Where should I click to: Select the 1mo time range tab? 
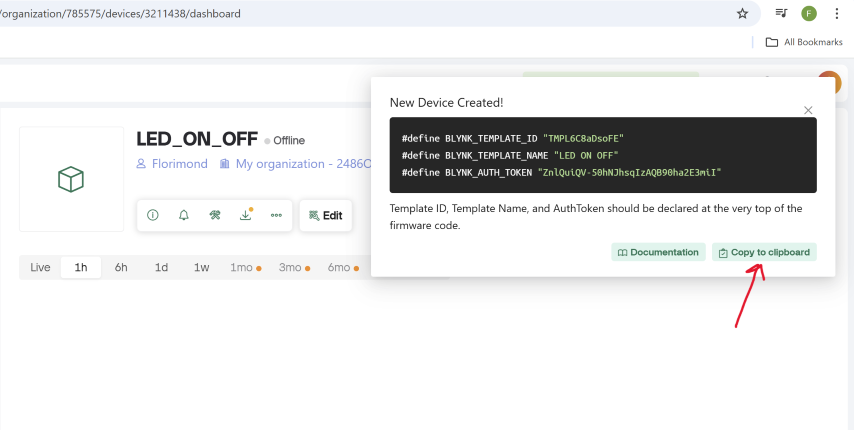click(x=245, y=267)
